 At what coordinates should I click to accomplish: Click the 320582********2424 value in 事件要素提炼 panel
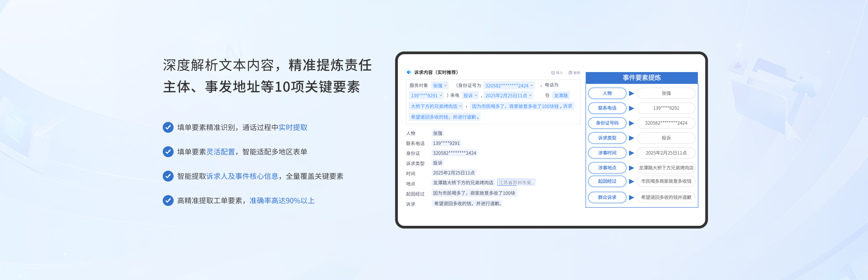tap(666, 123)
